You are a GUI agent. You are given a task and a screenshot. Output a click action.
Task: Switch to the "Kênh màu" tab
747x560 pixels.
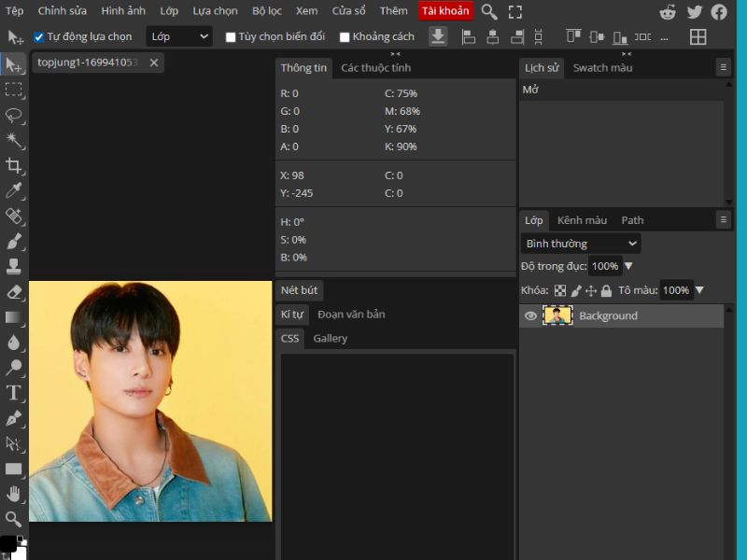click(x=582, y=220)
